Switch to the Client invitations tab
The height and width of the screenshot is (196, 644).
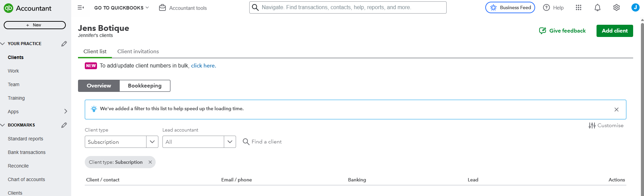tap(138, 52)
